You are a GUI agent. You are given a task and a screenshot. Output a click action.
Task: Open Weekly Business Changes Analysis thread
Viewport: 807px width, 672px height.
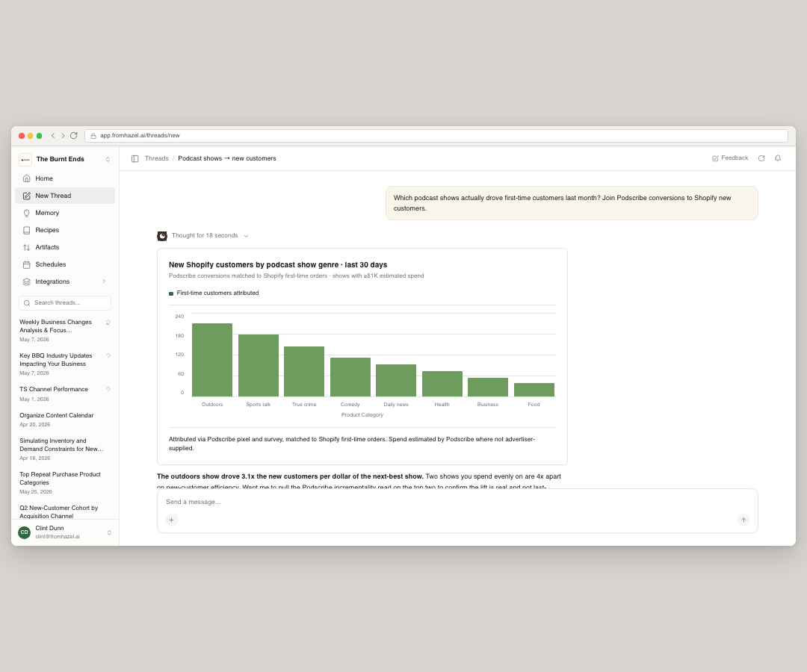click(61, 330)
